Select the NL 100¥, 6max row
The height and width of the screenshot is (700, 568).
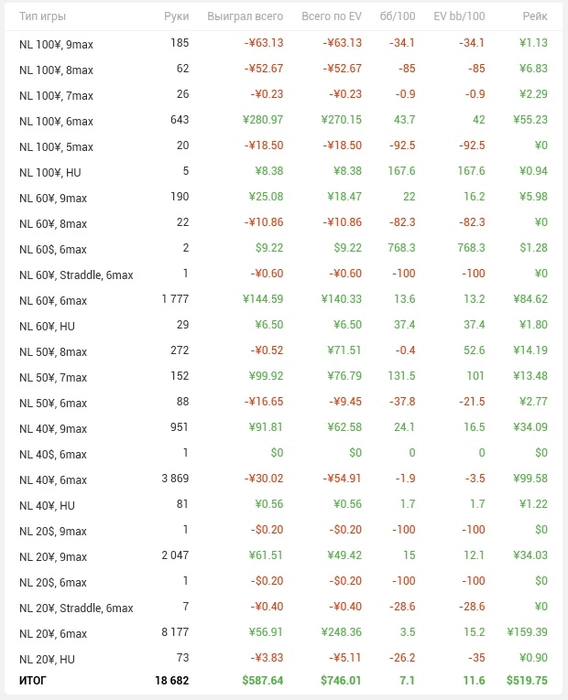[x=284, y=120]
